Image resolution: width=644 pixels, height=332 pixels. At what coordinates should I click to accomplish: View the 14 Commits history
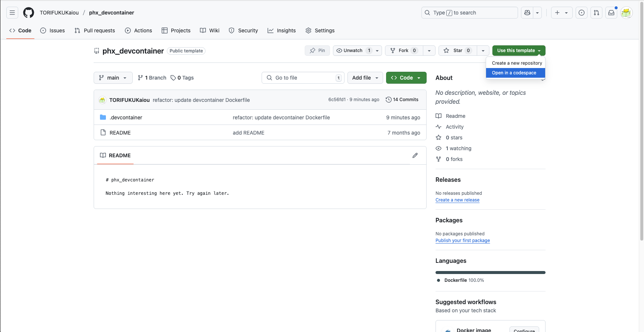coord(402,100)
